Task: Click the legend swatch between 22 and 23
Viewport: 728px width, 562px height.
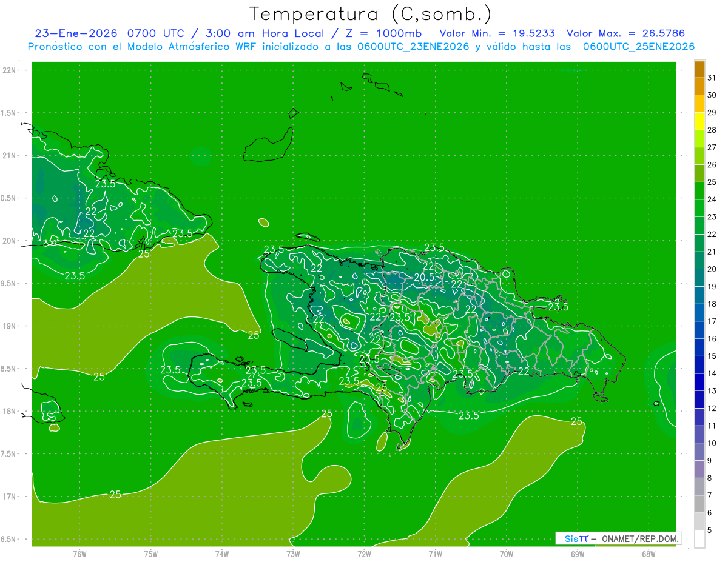Action: (x=700, y=226)
